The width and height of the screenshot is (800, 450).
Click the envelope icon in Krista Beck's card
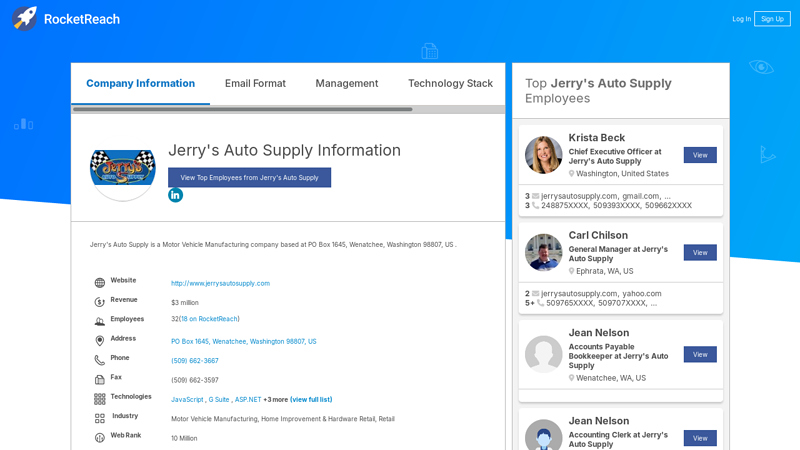pos(536,196)
